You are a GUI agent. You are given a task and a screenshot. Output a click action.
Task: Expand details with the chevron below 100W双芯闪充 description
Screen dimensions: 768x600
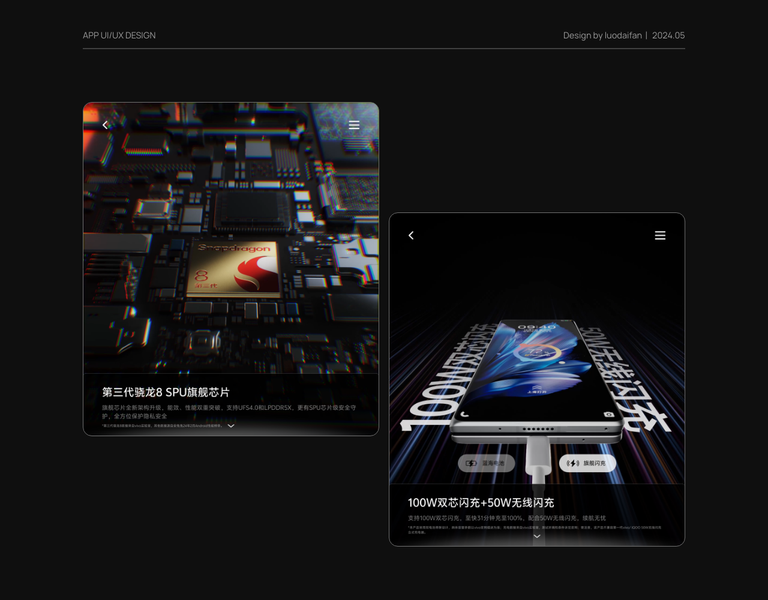[537, 536]
